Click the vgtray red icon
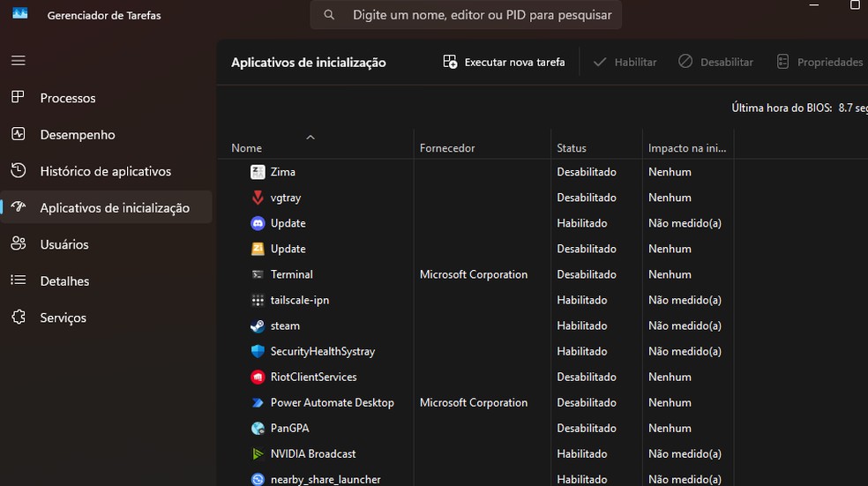Viewport: 868px width, 486px height. point(258,198)
